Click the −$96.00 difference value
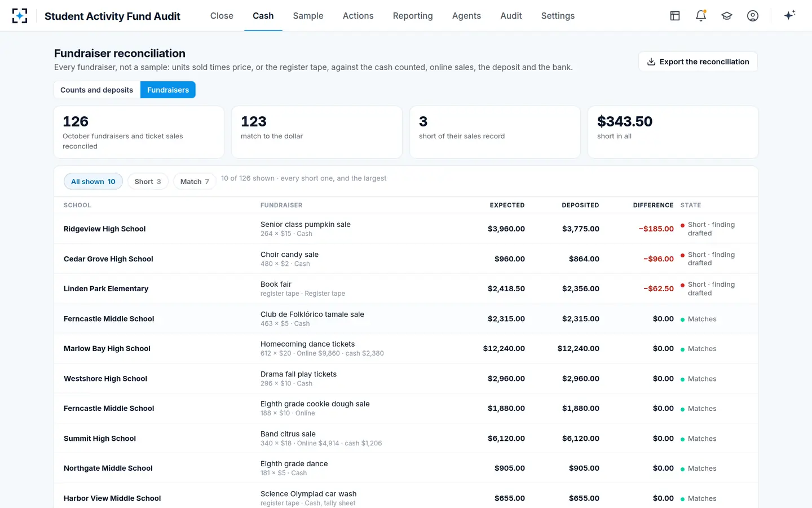Viewport: 812px width, 508px height. pyautogui.click(x=658, y=259)
